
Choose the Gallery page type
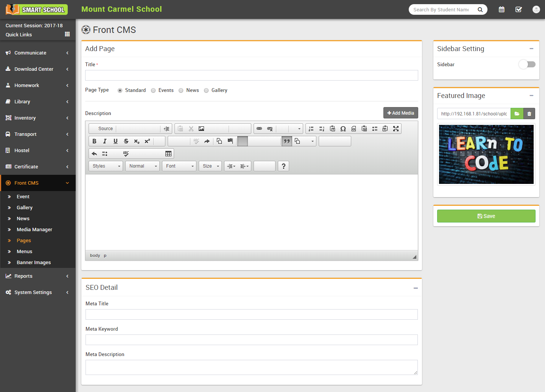point(206,90)
